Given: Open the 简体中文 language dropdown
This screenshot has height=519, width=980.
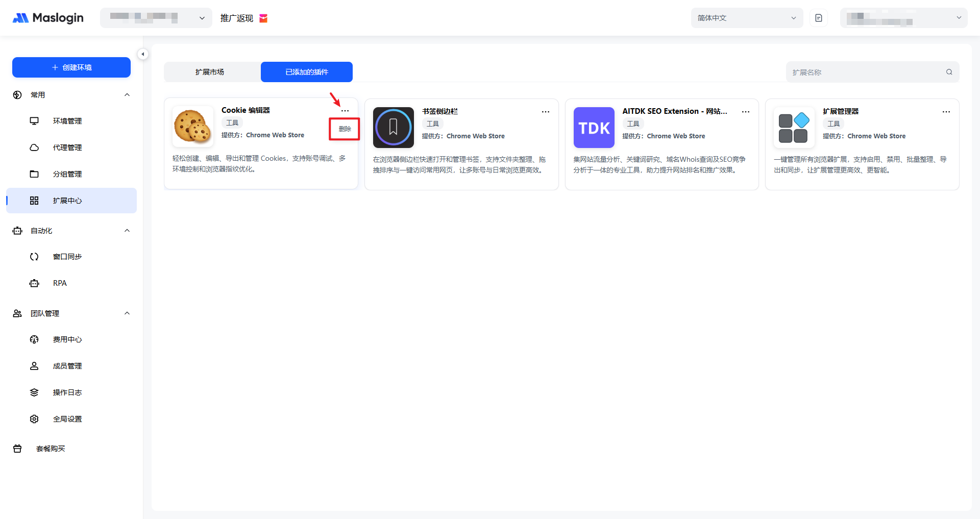Looking at the screenshot, I should pos(746,18).
